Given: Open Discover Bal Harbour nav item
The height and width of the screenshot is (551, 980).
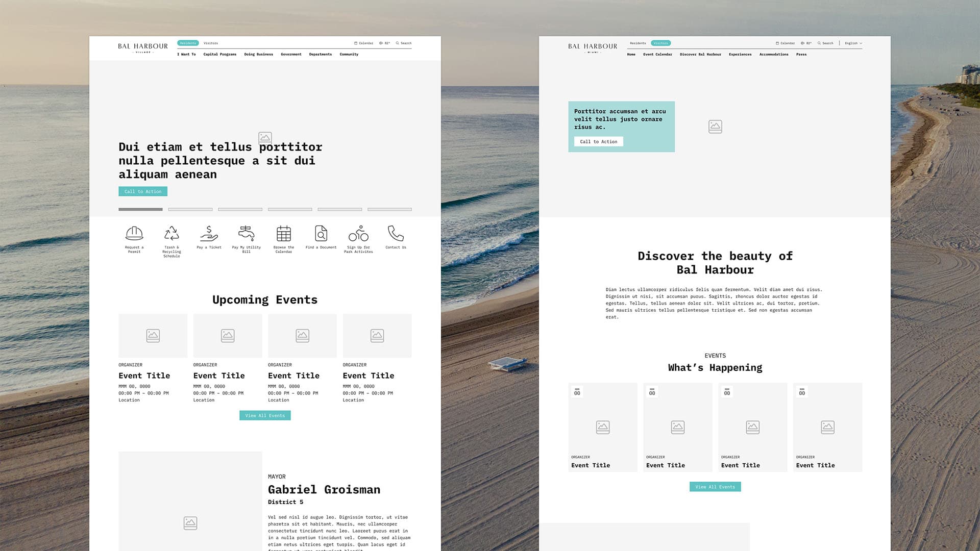Looking at the screenshot, I should pyautogui.click(x=700, y=54).
